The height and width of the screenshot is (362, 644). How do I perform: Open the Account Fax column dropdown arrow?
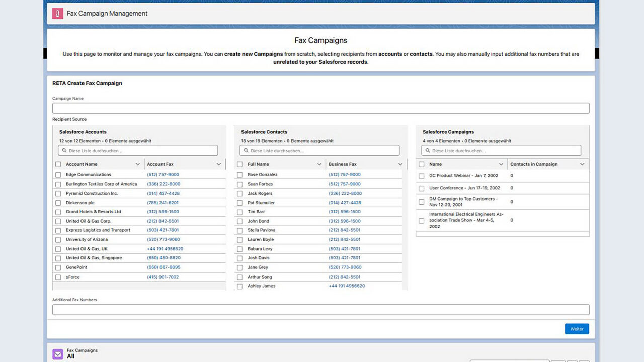pyautogui.click(x=218, y=164)
